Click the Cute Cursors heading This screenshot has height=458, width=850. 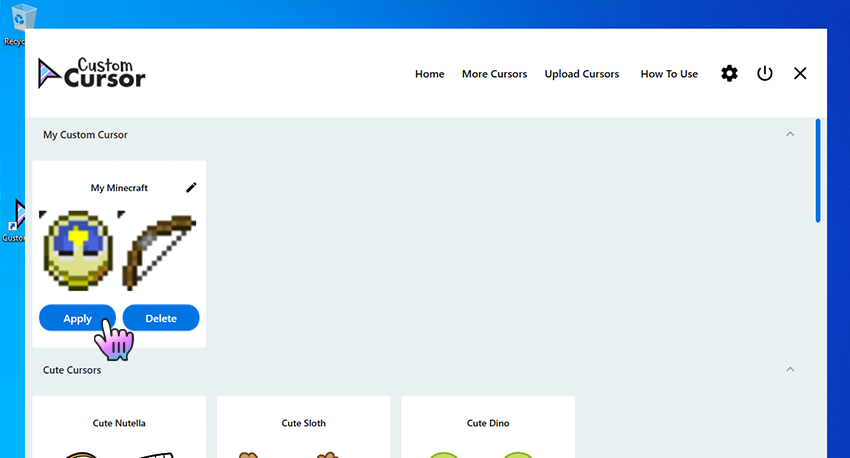point(72,370)
